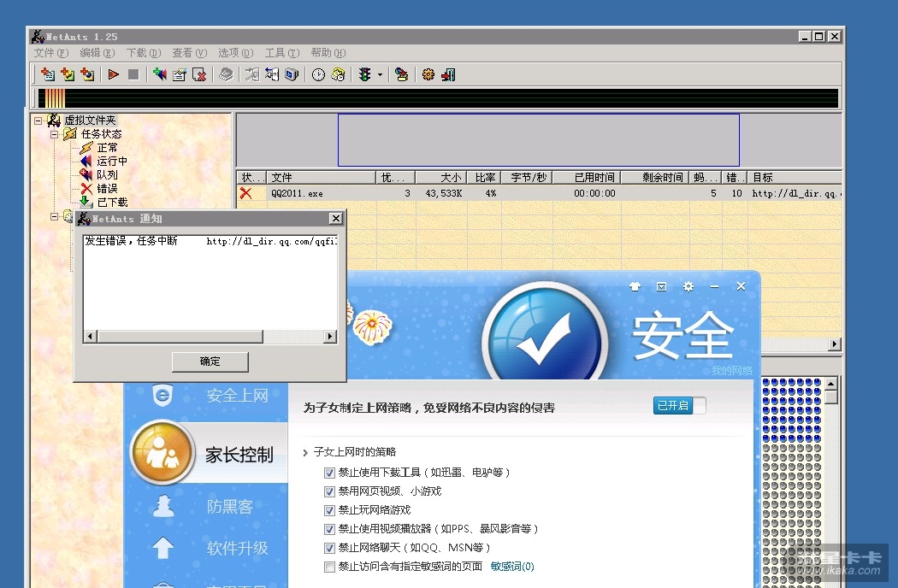Sort by the 文件 column header
Viewport: 898px width, 588px height.
point(321,178)
